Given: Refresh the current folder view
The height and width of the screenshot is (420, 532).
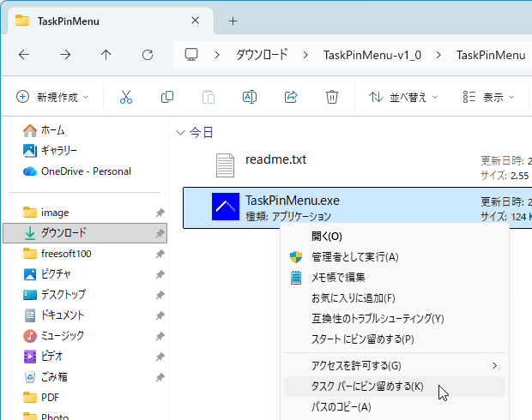Looking at the screenshot, I should coord(148,55).
